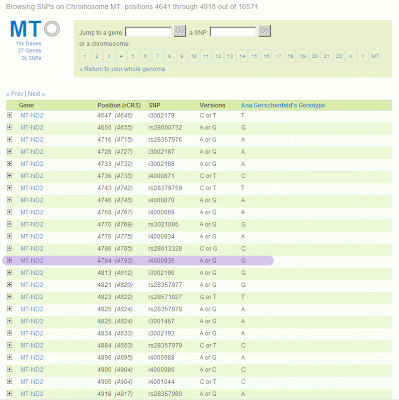This screenshot has height=400, width=399.
Task: Select chromosome 3 button
Action: [x=109, y=56]
